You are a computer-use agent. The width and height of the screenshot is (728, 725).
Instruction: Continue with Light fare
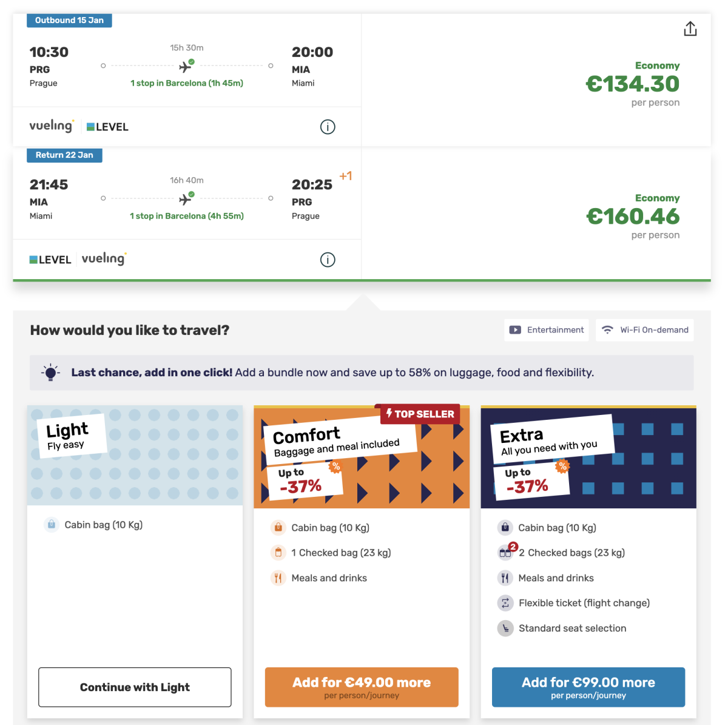coord(135,687)
